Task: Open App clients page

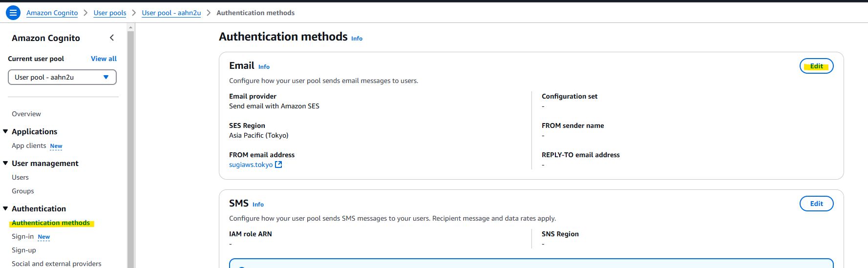Action: pos(29,145)
